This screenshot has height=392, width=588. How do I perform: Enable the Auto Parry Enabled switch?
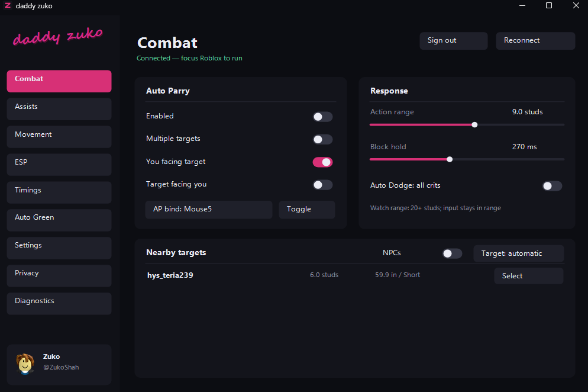[322, 117]
